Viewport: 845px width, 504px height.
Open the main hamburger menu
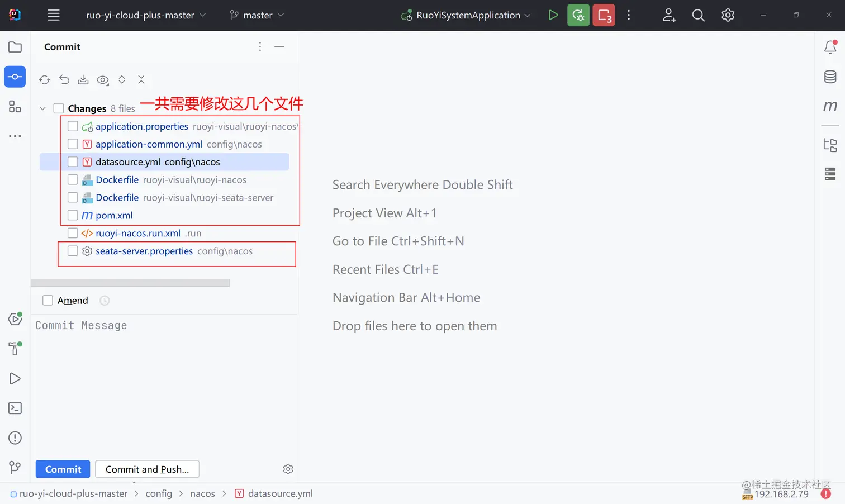(x=54, y=15)
